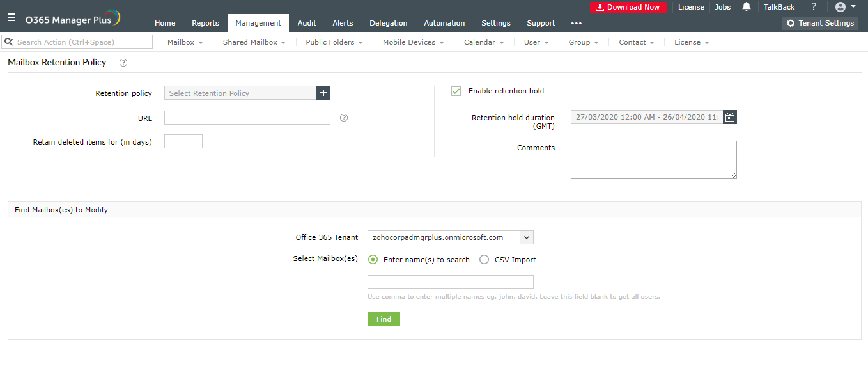Go to the Automation tab
Image resolution: width=868 pixels, height=371 pixels.
click(x=444, y=23)
